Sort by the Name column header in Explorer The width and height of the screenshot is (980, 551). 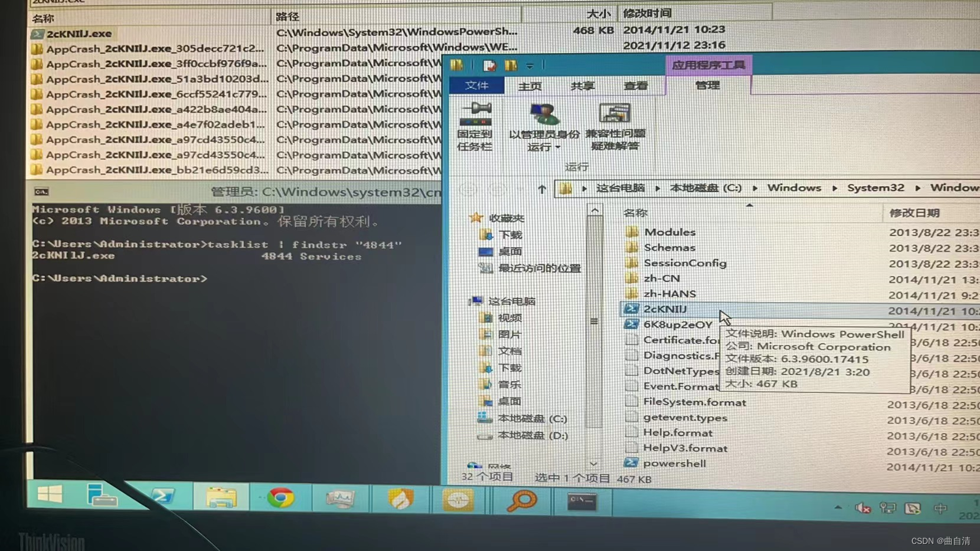point(635,213)
